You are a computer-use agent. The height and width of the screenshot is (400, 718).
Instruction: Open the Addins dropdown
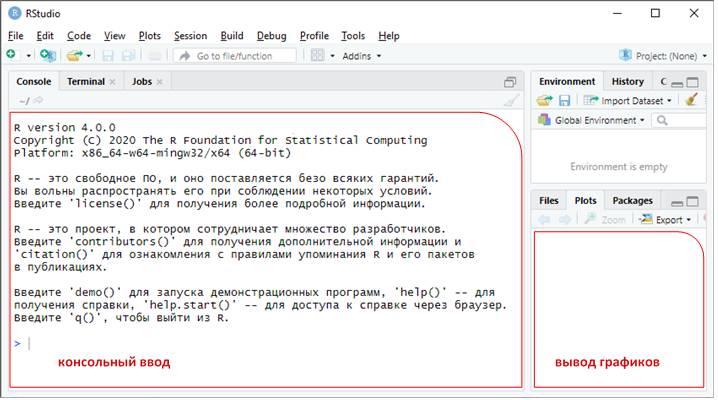click(x=362, y=55)
